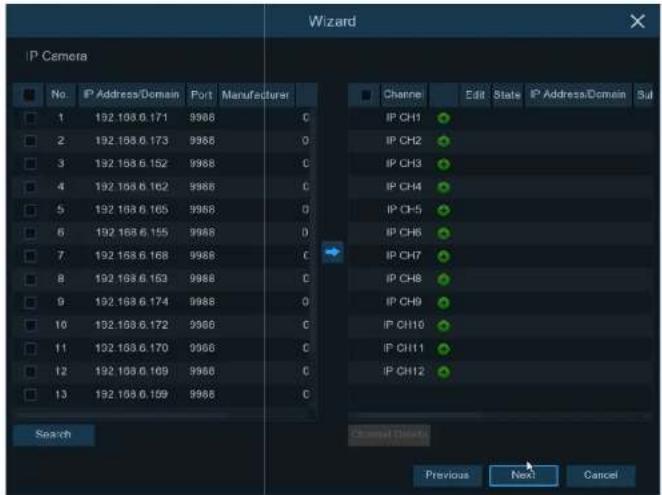Viewport: 662px width, 495px height.
Task: Tick the checkbox for camera 192.168.6.162
Action: click(30, 187)
